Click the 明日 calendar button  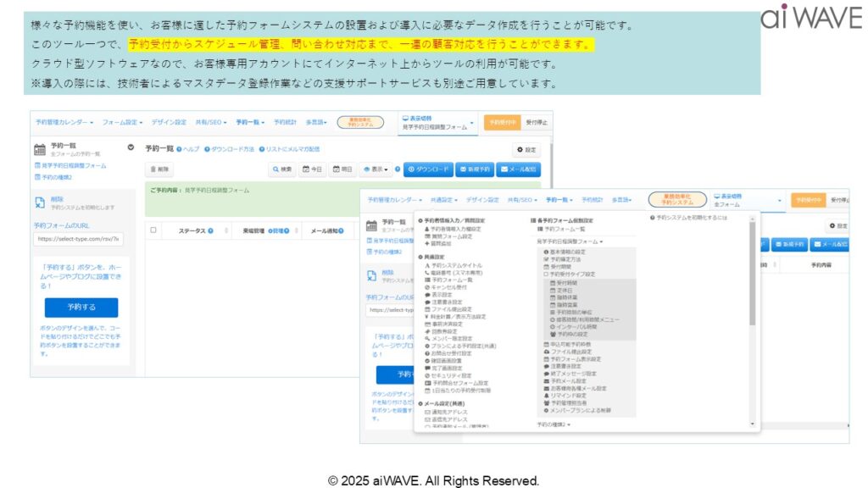342,169
